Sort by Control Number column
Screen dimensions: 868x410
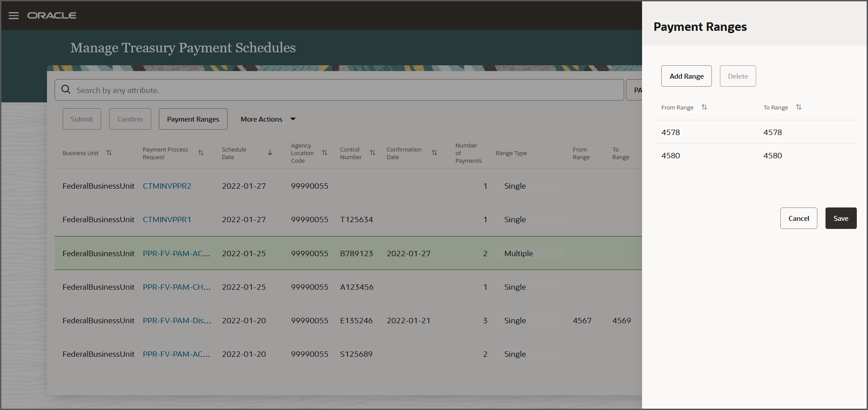click(x=373, y=153)
